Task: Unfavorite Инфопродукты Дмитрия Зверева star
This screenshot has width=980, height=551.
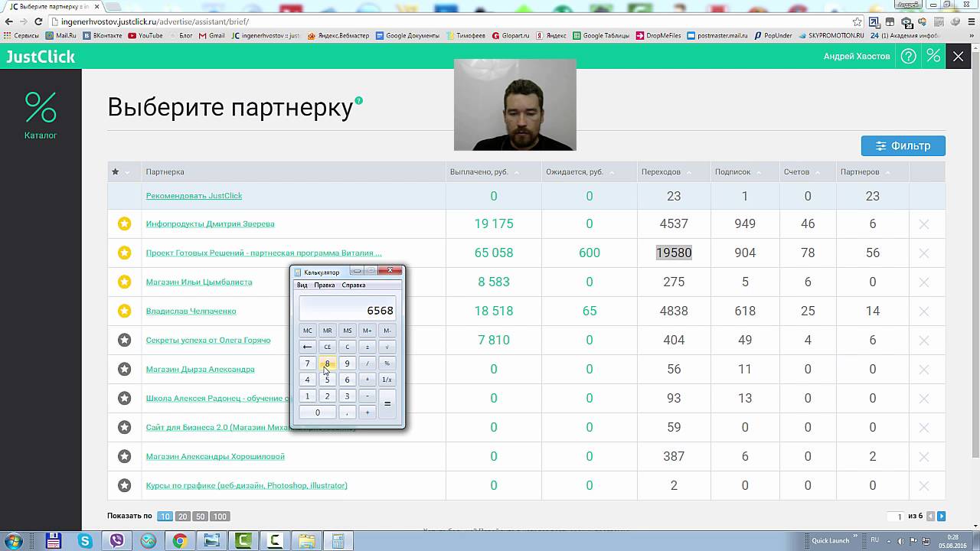Action: click(x=124, y=224)
